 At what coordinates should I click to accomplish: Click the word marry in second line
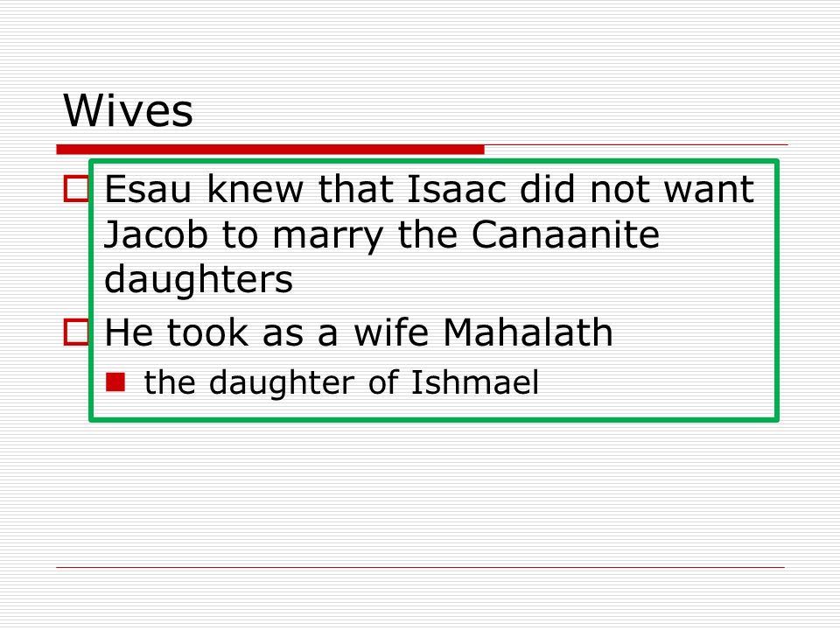tap(328, 237)
